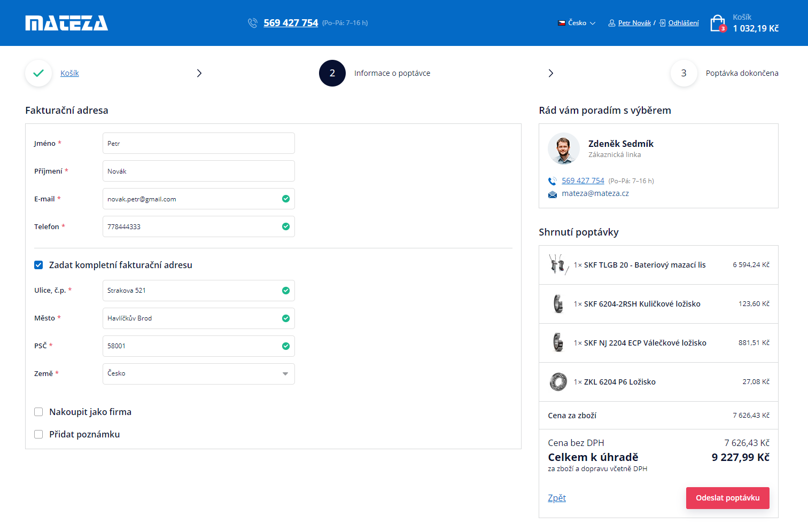Open the shopping bag cart icon
Viewport: 808px width, 532px height.
point(718,24)
